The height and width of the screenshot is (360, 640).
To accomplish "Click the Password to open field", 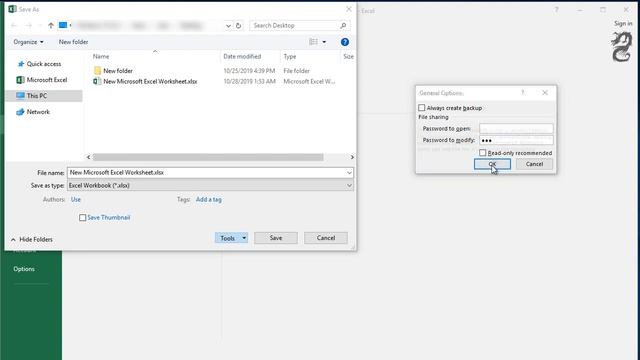I will pyautogui.click(x=516, y=129).
